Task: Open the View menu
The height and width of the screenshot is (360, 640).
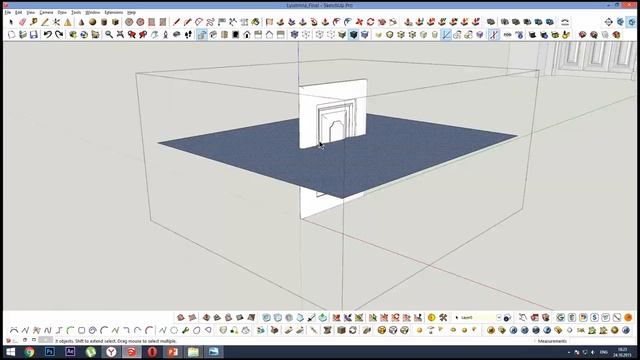Action: tap(31, 13)
